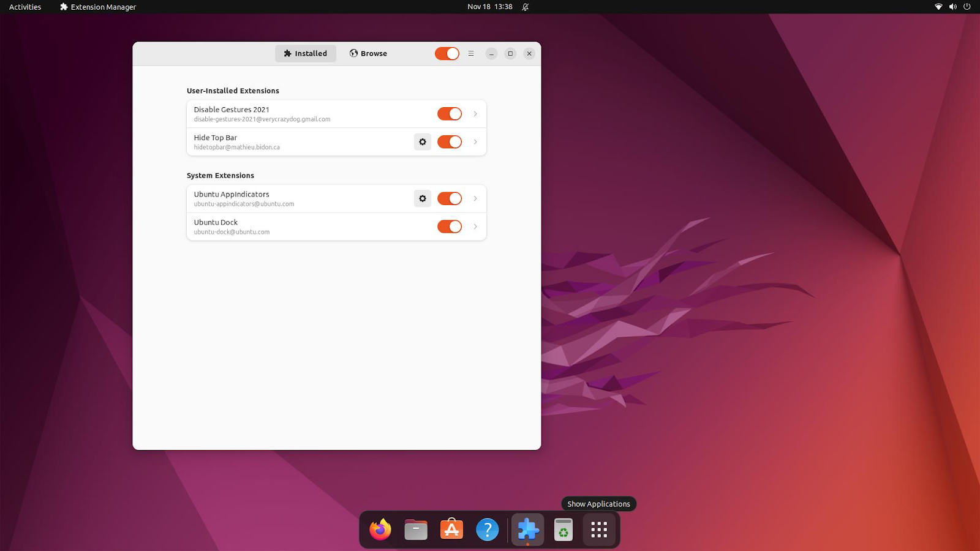This screenshot has width=980, height=551.
Task: Open Help from the dock
Action: [x=487, y=530]
